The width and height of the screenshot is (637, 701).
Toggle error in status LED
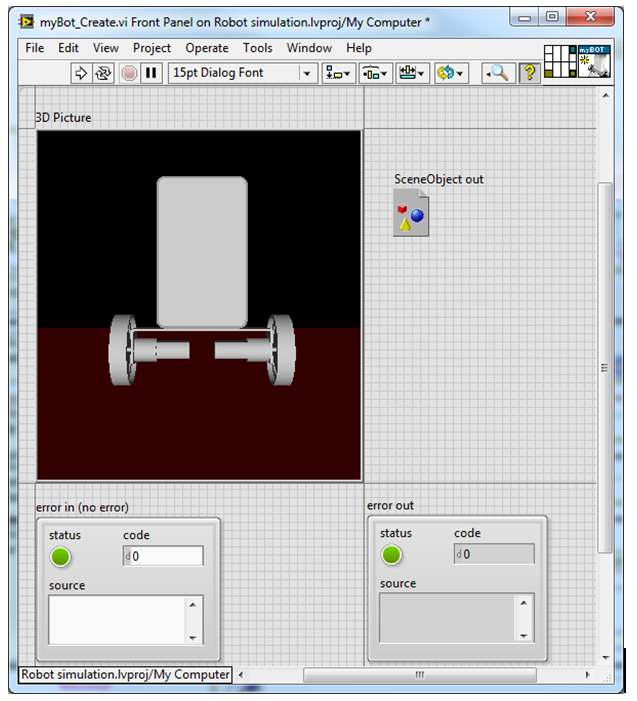click(60, 557)
